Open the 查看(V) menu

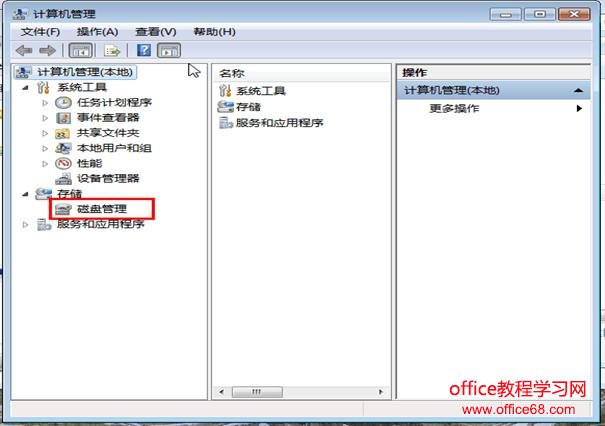pos(155,32)
